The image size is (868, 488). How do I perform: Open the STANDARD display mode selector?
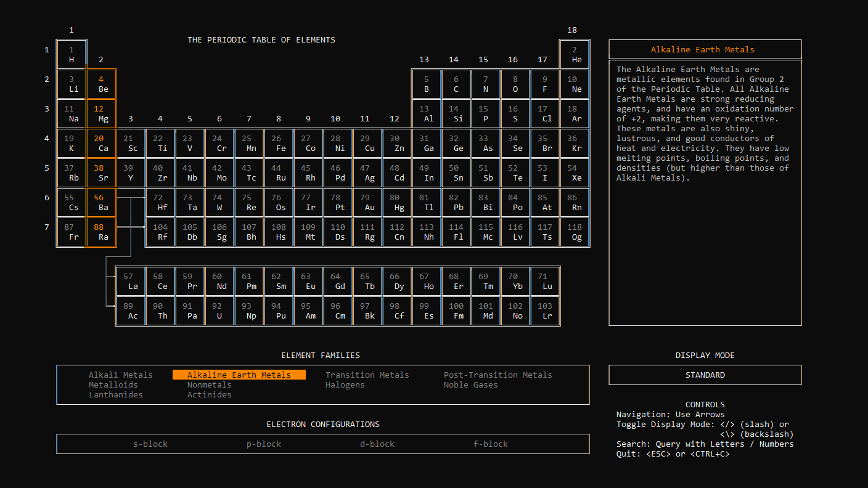(x=705, y=375)
